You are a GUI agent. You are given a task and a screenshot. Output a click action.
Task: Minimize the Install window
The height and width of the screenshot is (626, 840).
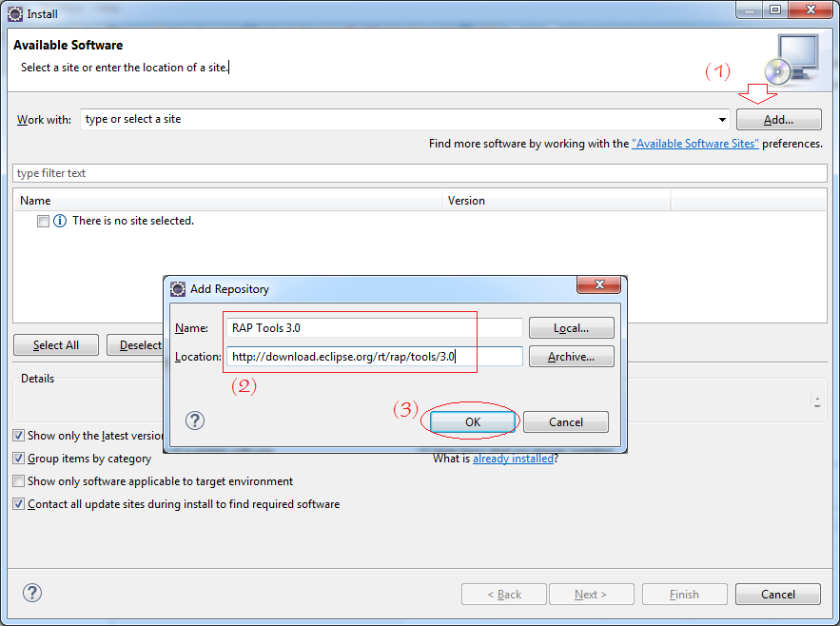pos(750,10)
